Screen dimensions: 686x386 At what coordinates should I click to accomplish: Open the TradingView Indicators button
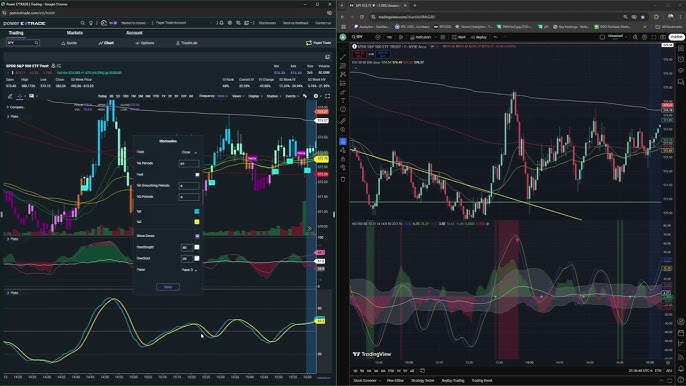420,37
